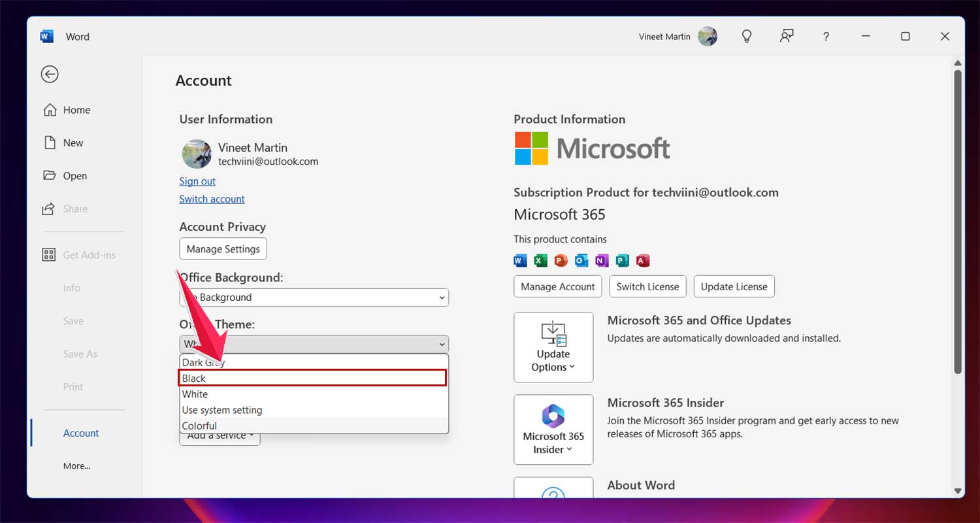
Task: Click the Outlook icon under This product contains
Action: [581, 260]
